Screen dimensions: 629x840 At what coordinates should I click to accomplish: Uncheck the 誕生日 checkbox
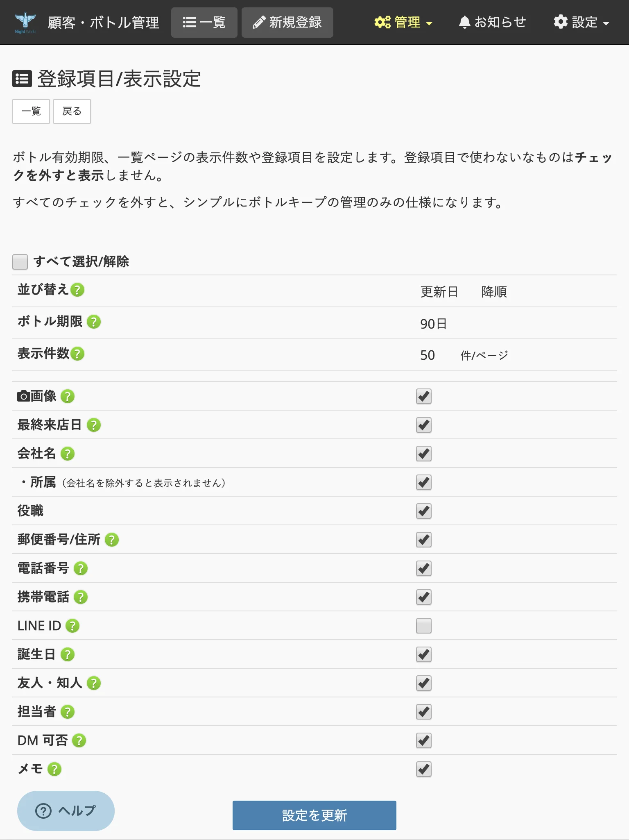424,654
